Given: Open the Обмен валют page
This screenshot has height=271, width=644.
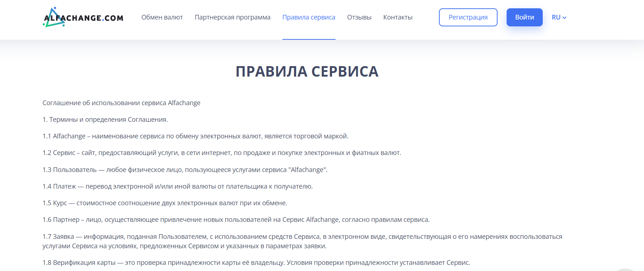Looking at the screenshot, I should (162, 17).
